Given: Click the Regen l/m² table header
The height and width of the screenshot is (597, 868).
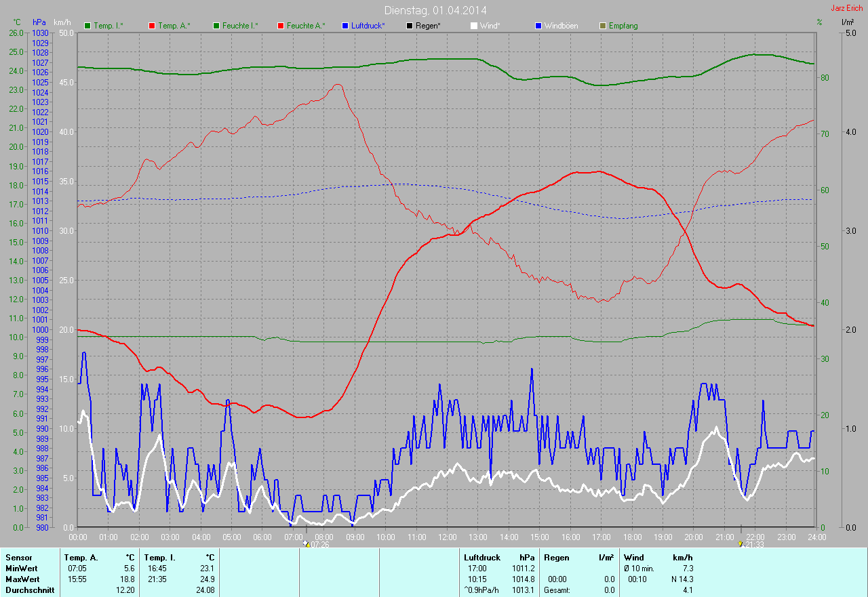Looking at the screenshot, I should coord(579,557).
